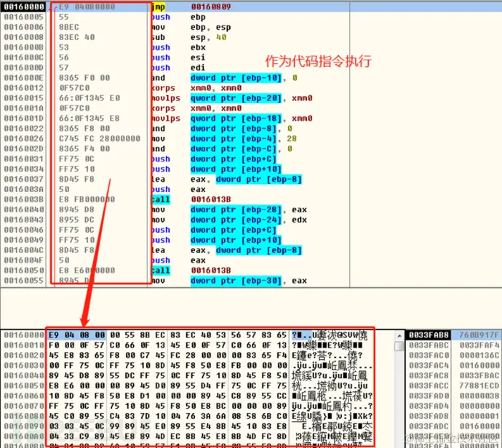The width and height of the screenshot is (502, 448).
Task: Click disassembly address 00160046
Action: [24, 230]
